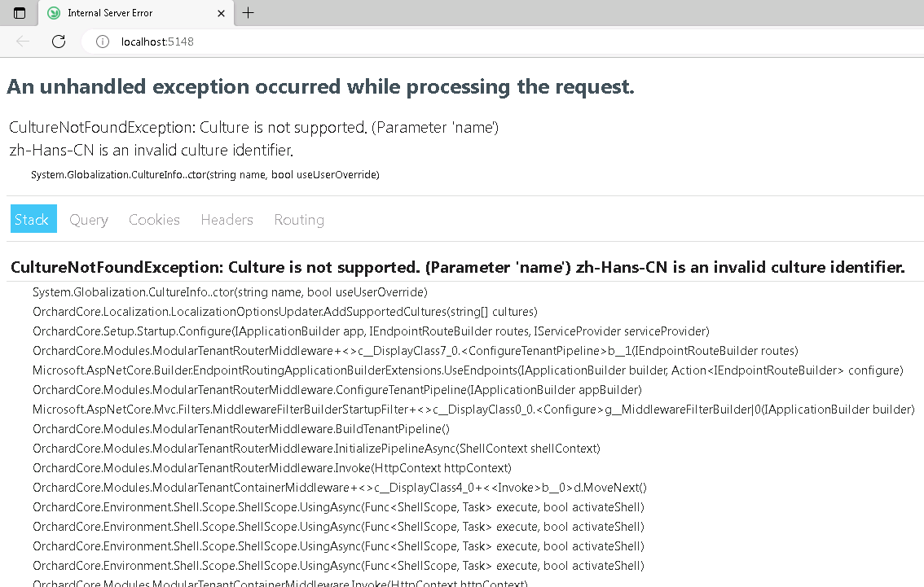
Task: Select the highlighted Stack tab
Action: coord(33,219)
